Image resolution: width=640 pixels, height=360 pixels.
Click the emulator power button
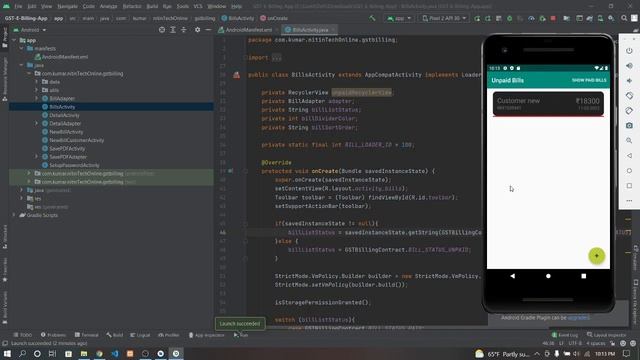pyautogui.click(x=629, y=51)
